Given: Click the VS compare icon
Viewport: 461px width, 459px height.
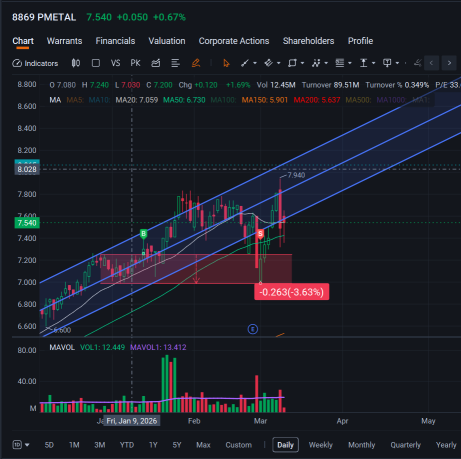Looking at the screenshot, I should click(x=115, y=63).
